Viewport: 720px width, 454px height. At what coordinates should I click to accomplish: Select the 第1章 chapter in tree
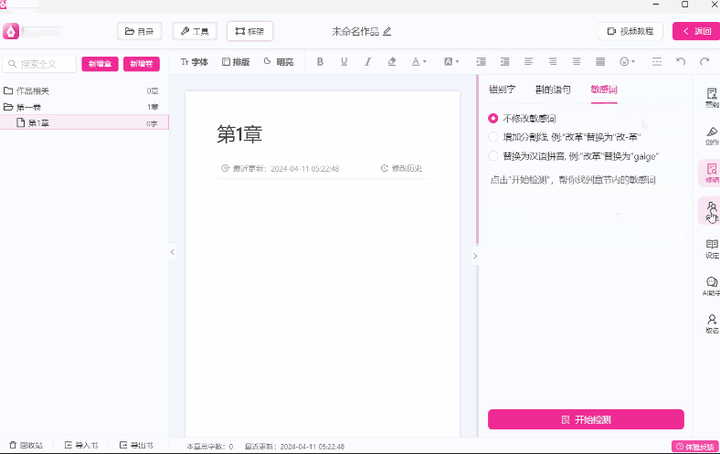coord(84,123)
